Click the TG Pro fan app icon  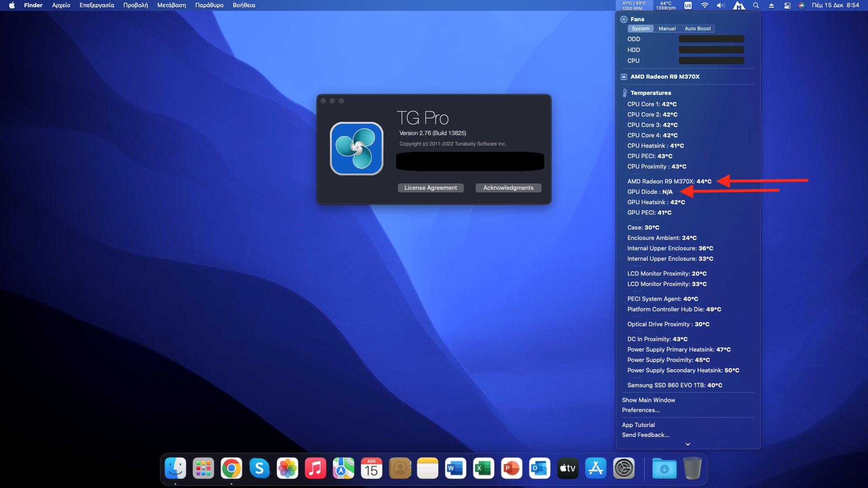coord(356,149)
